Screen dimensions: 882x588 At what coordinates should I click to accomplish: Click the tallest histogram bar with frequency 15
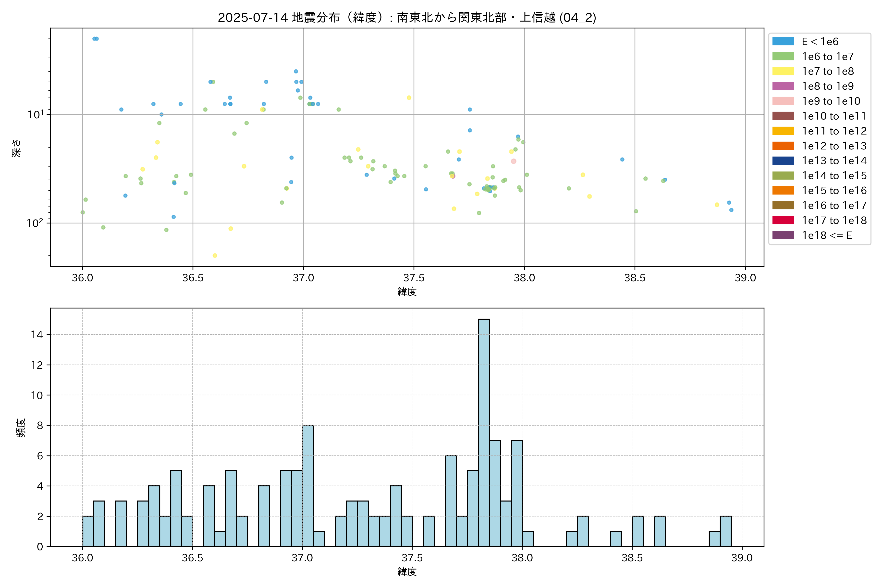point(484,432)
